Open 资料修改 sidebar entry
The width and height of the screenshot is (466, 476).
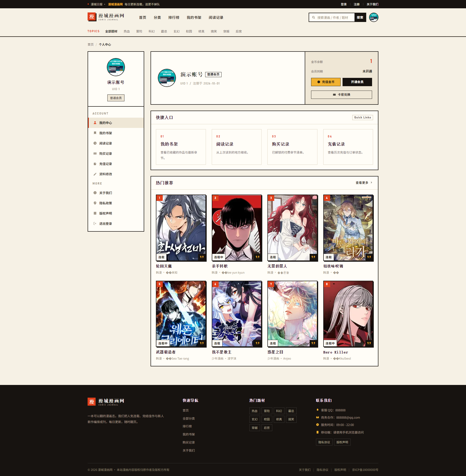tap(116, 174)
